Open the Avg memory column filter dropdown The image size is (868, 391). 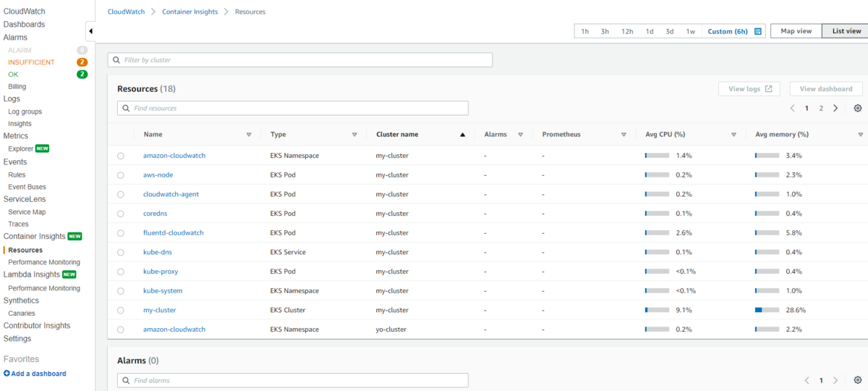[x=861, y=135]
